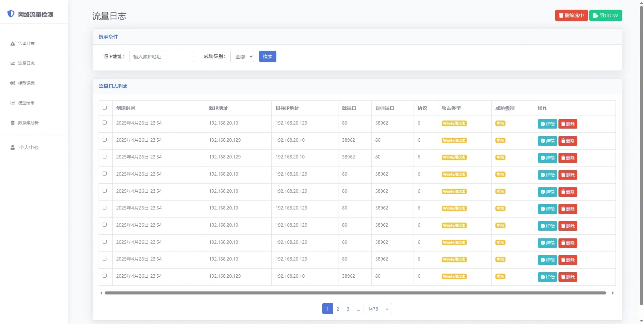Click 详情 in the ninth row
The height and width of the screenshot is (324, 644).
(x=547, y=260)
